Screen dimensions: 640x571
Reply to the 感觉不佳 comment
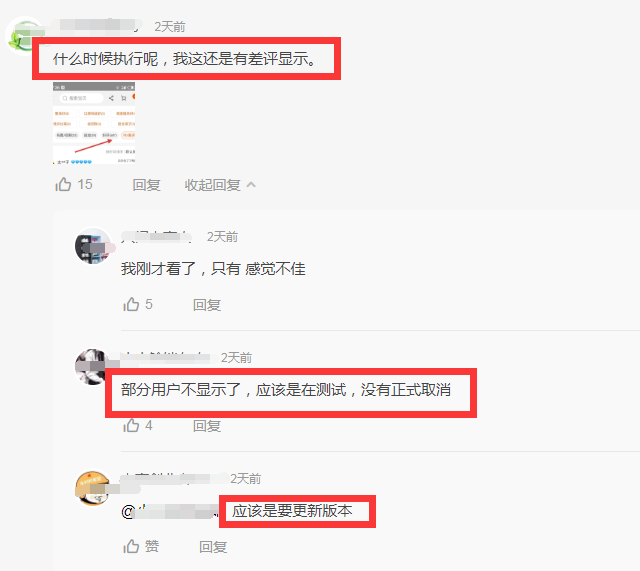207,305
